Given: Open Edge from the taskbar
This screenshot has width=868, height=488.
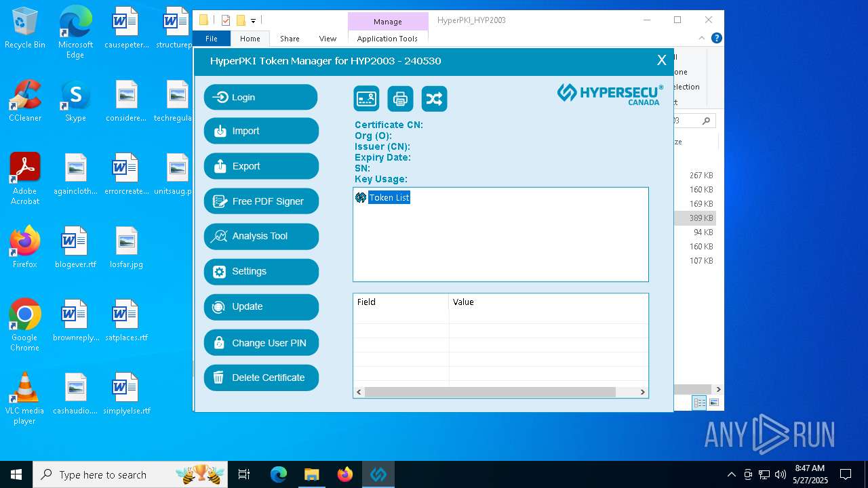Looking at the screenshot, I should coord(279,474).
